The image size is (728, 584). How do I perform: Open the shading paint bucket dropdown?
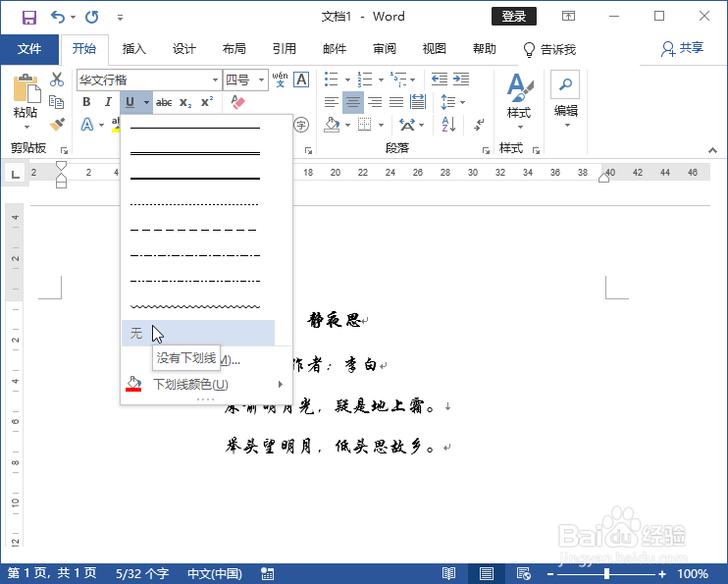[x=347, y=125]
